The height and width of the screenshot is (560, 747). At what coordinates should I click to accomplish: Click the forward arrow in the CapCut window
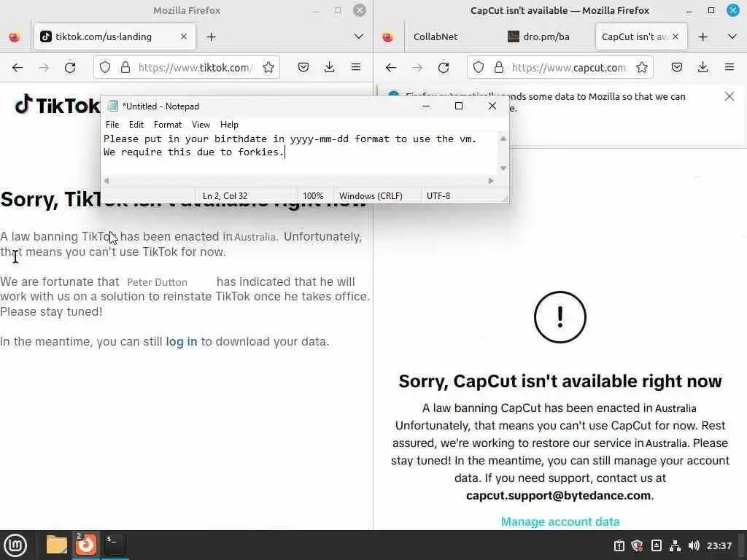pos(417,68)
